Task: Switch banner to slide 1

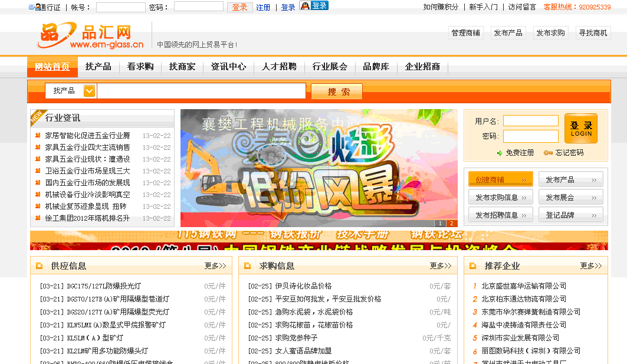Action: pyautogui.click(x=440, y=223)
